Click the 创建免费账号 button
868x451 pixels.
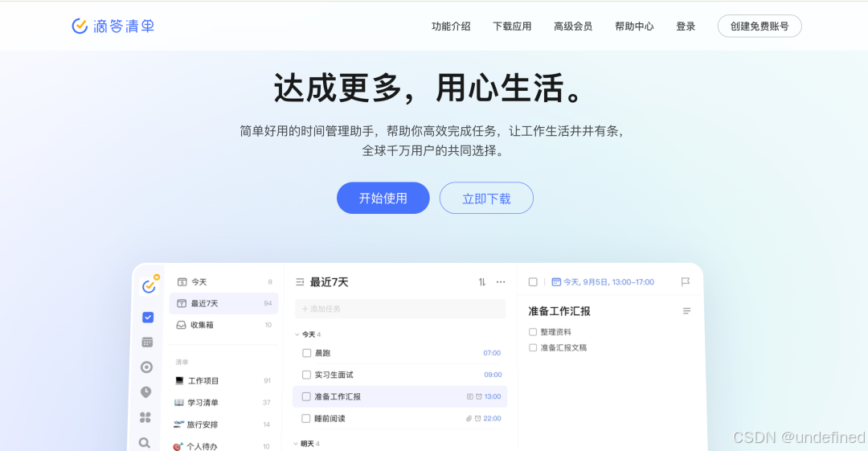[x=759, y=26]
